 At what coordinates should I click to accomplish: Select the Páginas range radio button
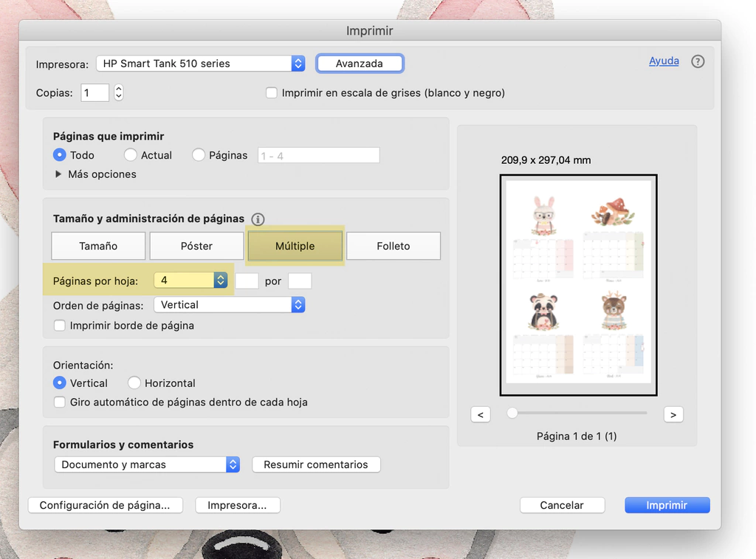pos(198,155)
